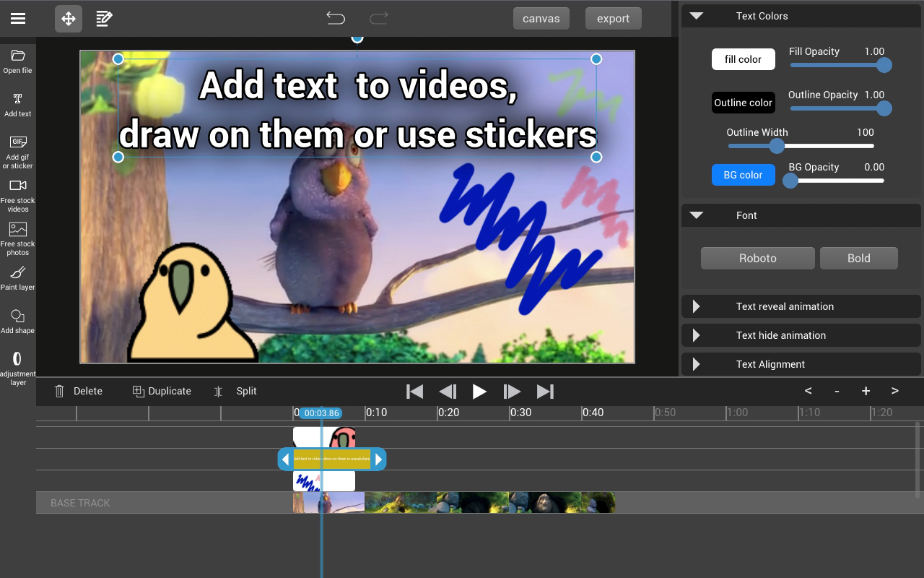The image size is (924, 578).
Task: Undo the last action
Action: pyautogui.click(x=336, y=18)
